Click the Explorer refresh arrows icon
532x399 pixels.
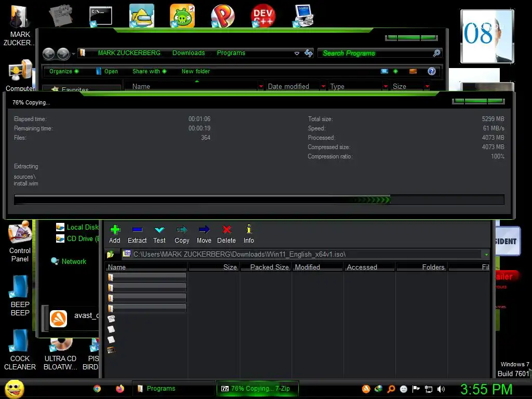(x=309, y=54)
